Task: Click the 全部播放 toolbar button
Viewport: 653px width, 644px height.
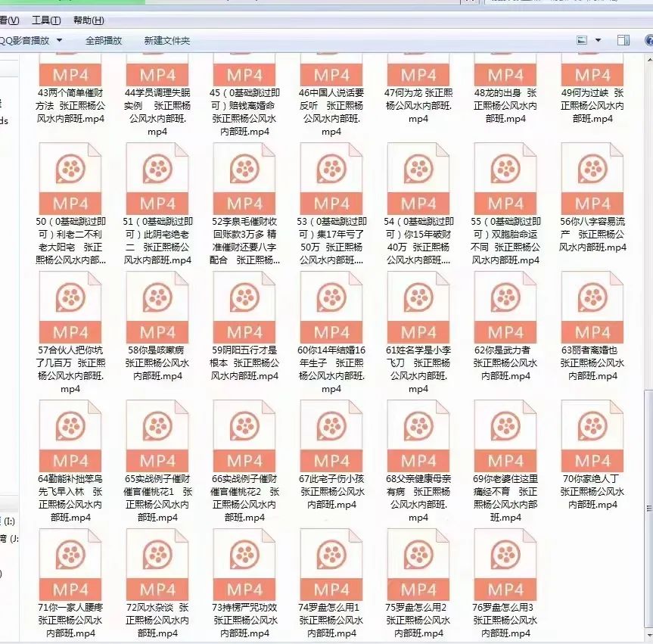Action: pos(104,40)
